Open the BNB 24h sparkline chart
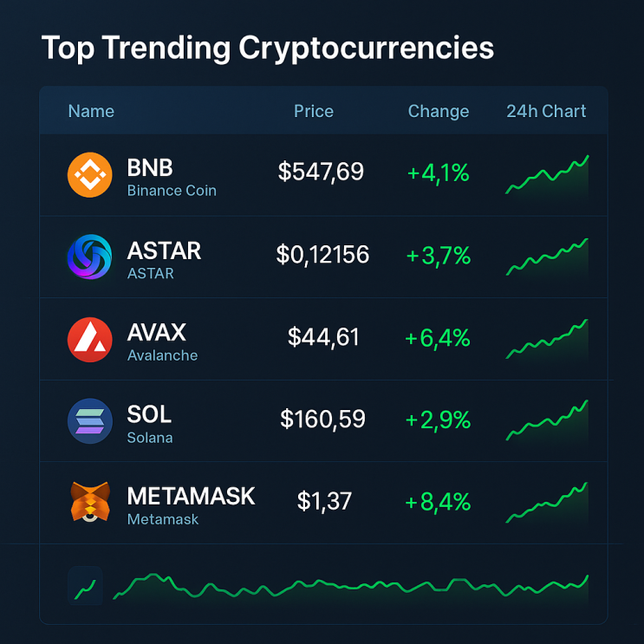644x644 pixels. point(547,175)
